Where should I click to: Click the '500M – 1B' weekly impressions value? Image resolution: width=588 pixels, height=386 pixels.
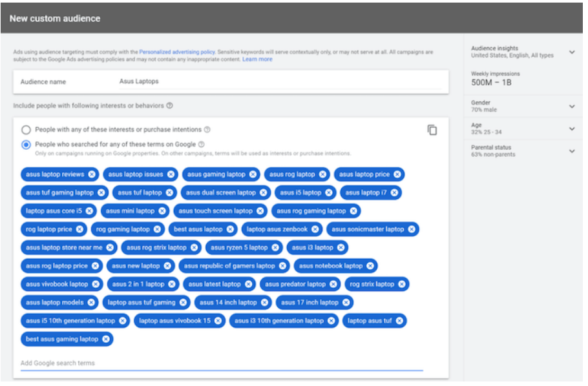pyautogui.click(x=491, y=83)
